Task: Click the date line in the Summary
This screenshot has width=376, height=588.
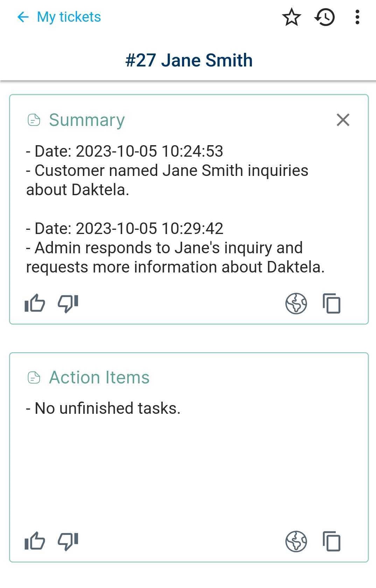Action: pyautogui.click(x=125, y=151)
